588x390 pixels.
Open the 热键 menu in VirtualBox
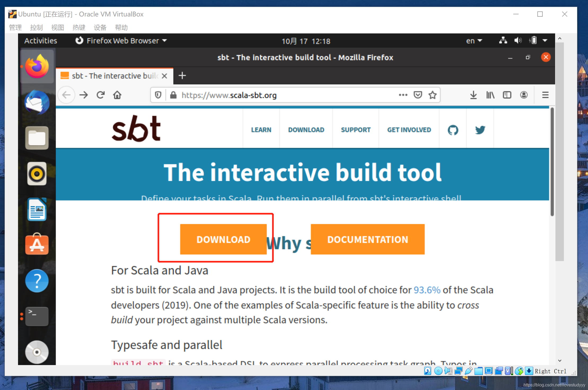pos(79,27)
